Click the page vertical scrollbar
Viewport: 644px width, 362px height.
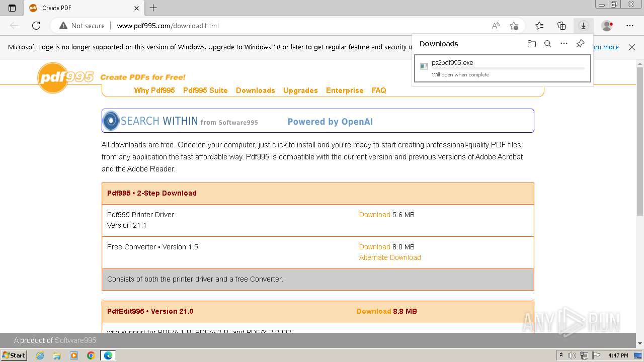640,141
